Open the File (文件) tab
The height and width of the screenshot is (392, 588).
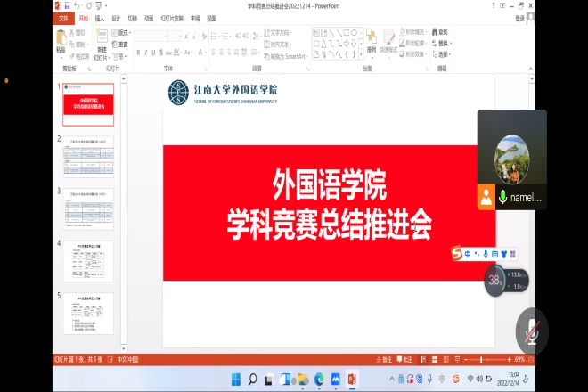(x=62, y=17)
